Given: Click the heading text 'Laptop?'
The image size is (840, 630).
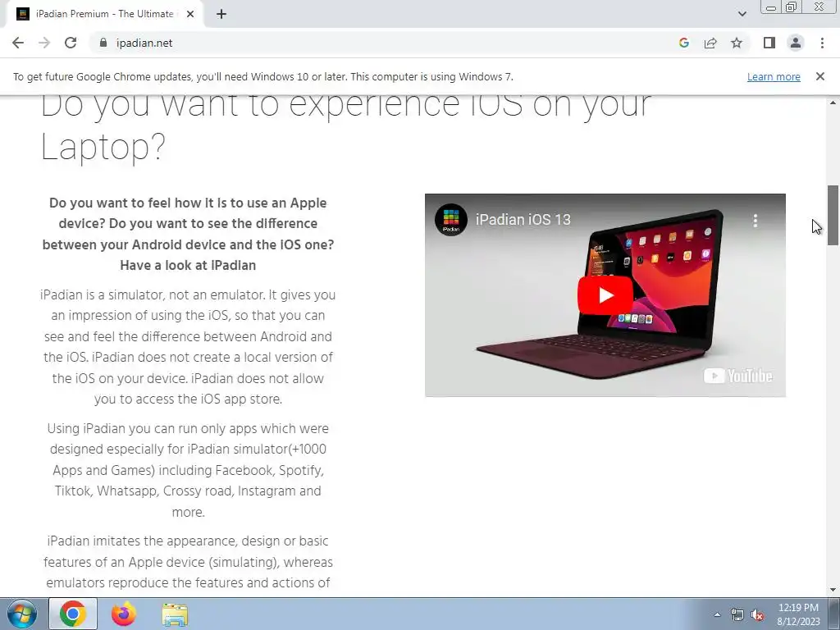Looking at the screenshot, I should 103,148.
